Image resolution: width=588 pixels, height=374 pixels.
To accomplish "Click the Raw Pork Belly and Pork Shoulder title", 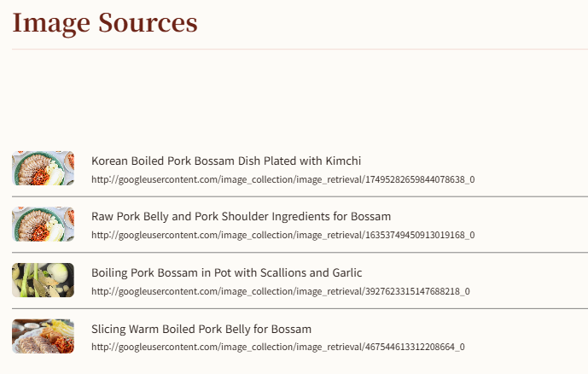I will pos(242,216).
